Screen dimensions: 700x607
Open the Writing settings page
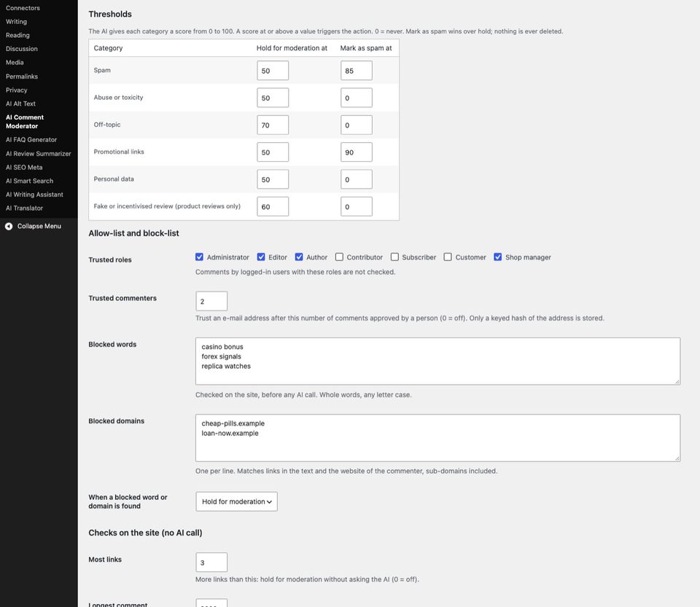[16, 21]
